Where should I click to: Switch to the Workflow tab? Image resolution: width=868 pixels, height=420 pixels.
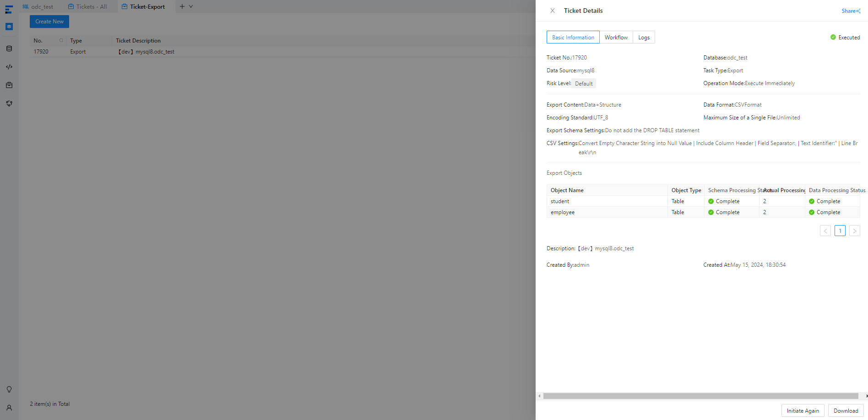click(616, 38)
